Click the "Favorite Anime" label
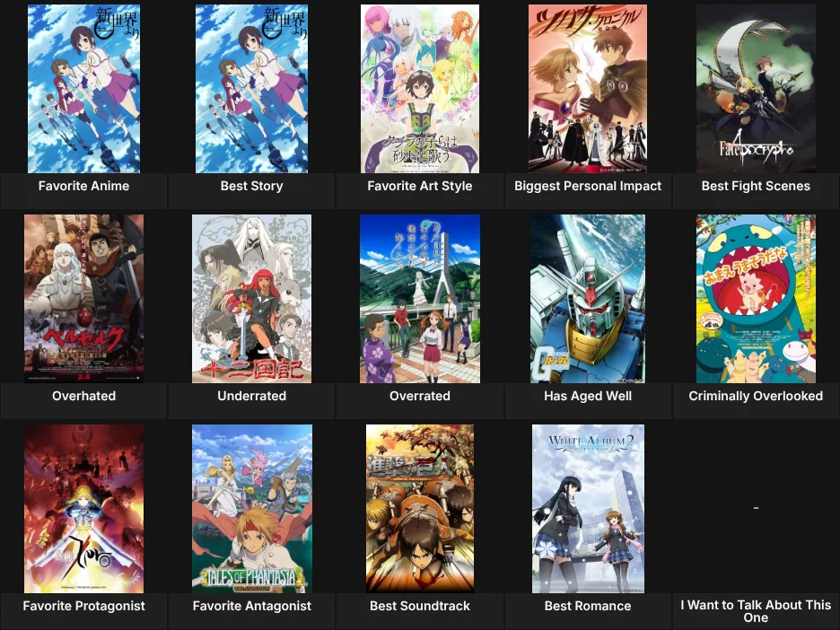840x630 pixels. (x=83, y=186)
